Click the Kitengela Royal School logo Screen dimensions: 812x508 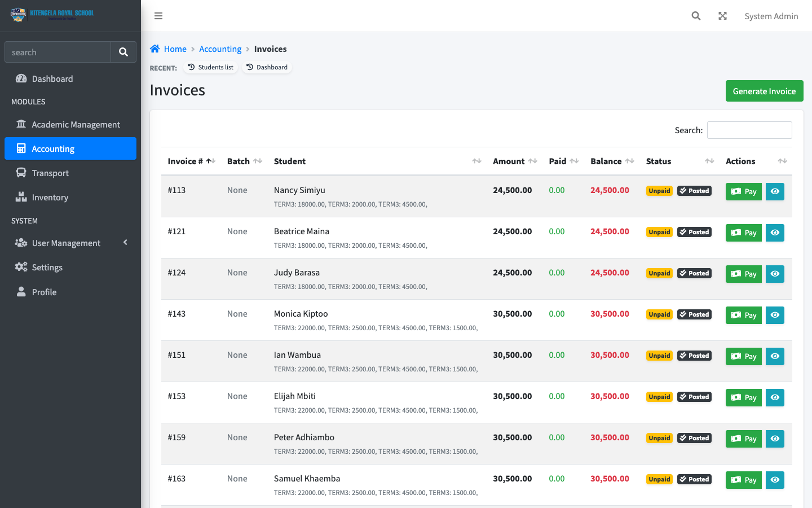tap(52, 15)
